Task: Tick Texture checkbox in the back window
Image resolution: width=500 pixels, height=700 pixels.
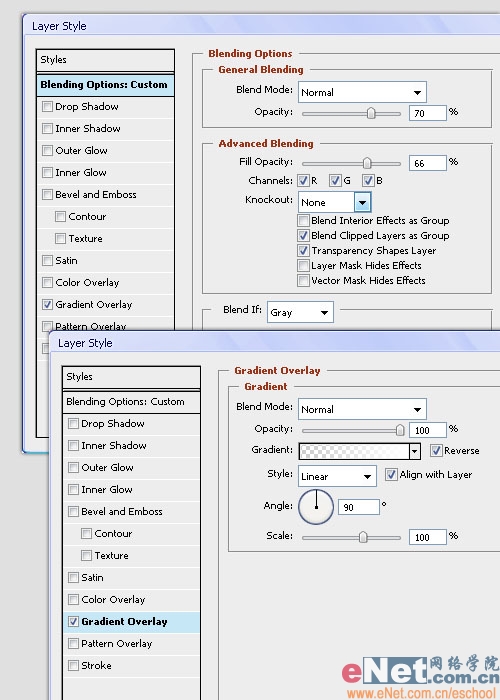Action: pyautogui.click(x=60, y=238)
